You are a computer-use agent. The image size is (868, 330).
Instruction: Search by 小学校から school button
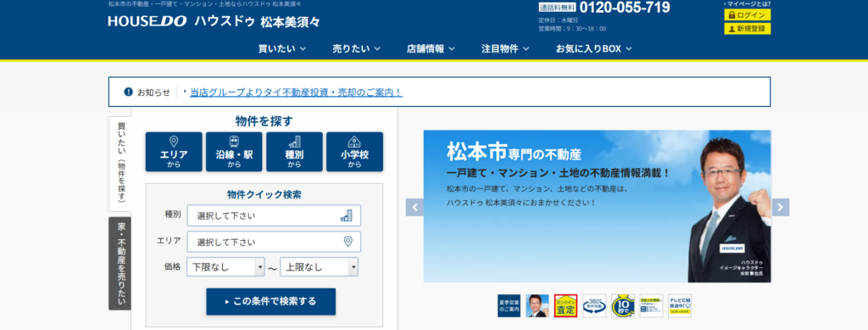(354, 152)
